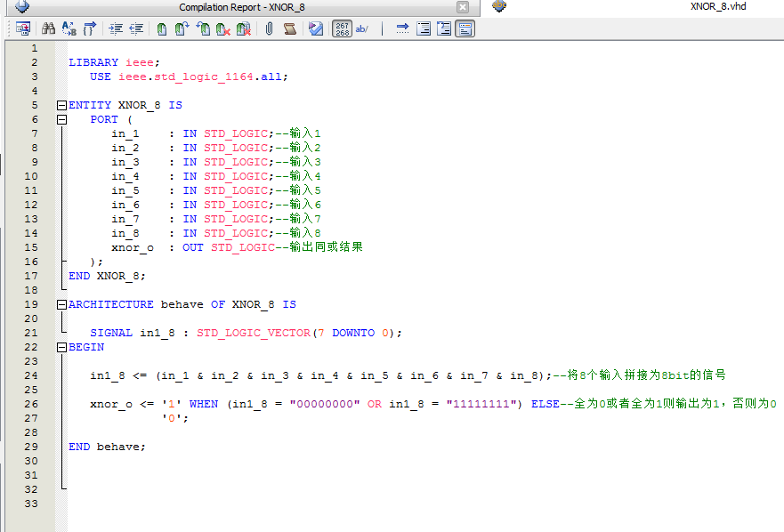Select the leftmost window toolbar icon
Image resolution: width=784 pixels, height=532 pixels.
(21, 28)
